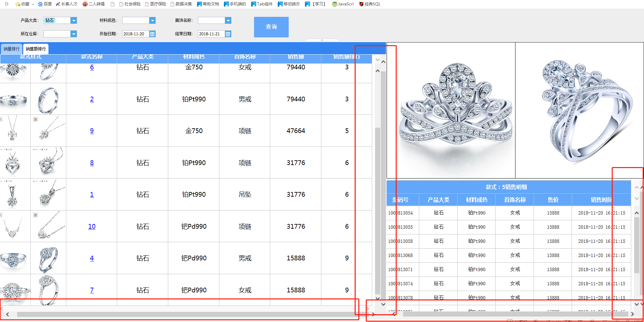This screenshot has height=322, width=644.
Task: Open the JavaScri bookmark
Action: (343, 4)
